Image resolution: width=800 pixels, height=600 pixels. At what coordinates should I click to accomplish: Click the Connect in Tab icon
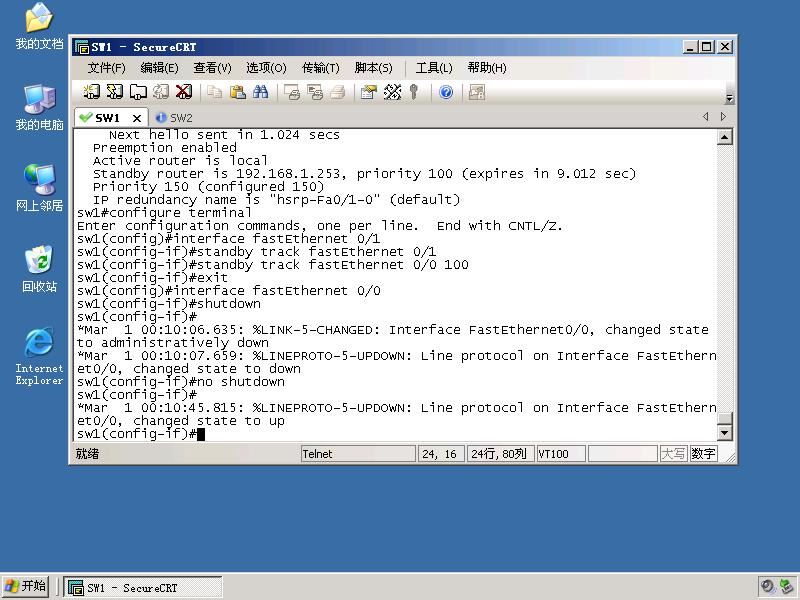point(138,92)
